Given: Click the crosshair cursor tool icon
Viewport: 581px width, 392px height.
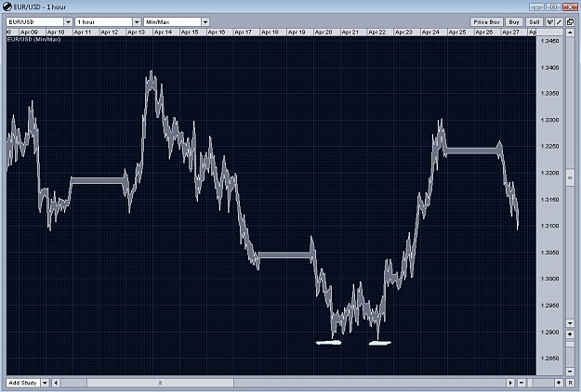Looking at the screenshot, I should (550, 22).
